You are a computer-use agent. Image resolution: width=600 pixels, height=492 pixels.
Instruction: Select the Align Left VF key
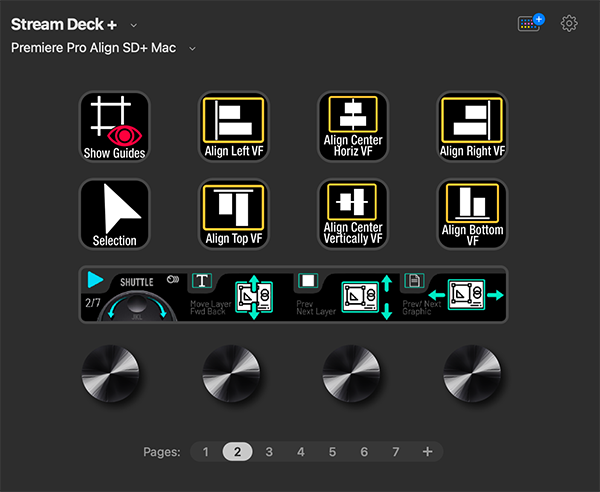(234, 127)
